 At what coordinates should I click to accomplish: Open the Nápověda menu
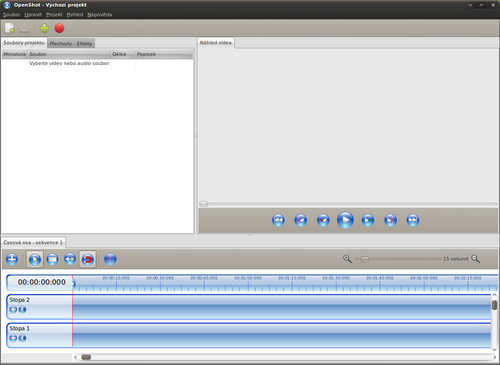pyautogui.click(x=99, y=15)
